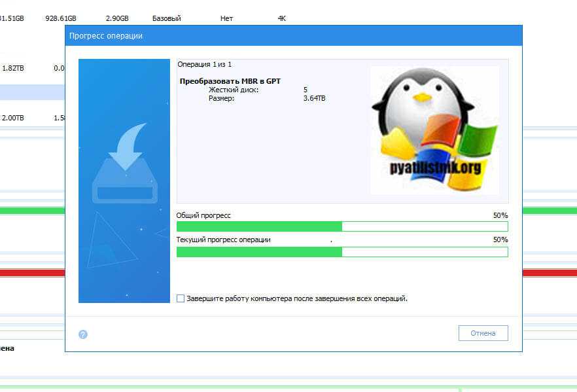Enable shutdown after all operations checkbox
The width and height of the screenshot is (577, 392).
tap(181, 298)
